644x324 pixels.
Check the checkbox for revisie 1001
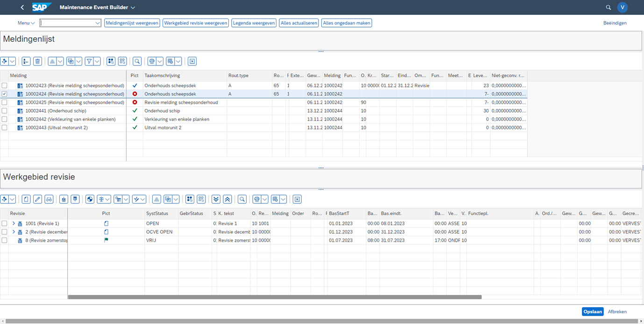[5, 223]
